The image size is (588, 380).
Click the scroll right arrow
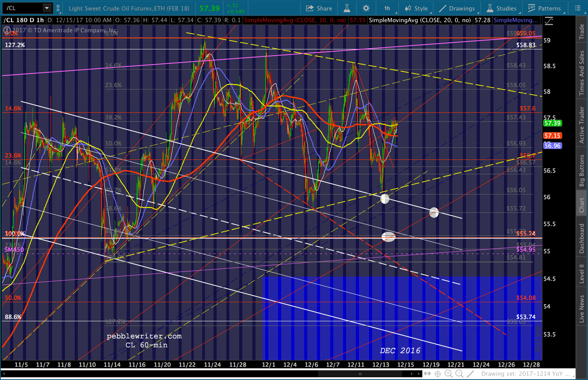419,374
